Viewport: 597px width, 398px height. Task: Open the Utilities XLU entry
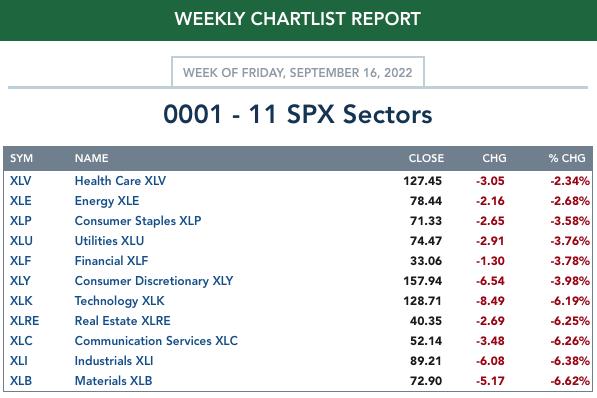point(109,241)
